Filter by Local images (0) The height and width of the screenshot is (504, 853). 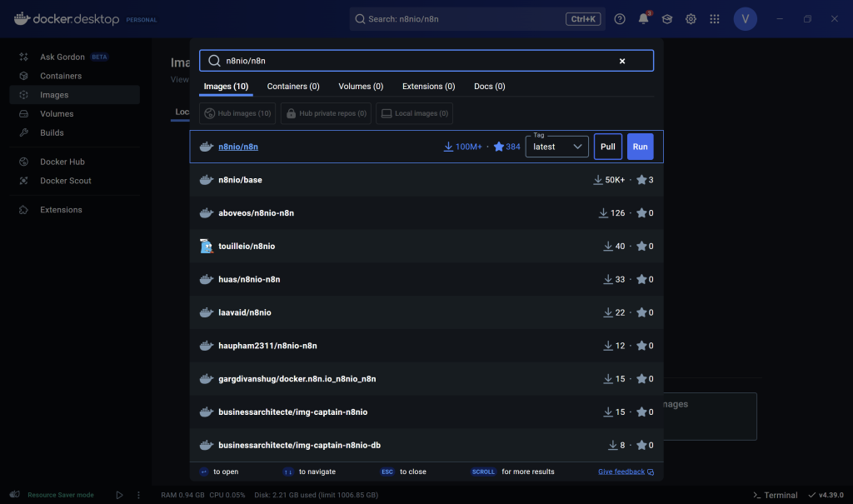[x=415, y=113]
